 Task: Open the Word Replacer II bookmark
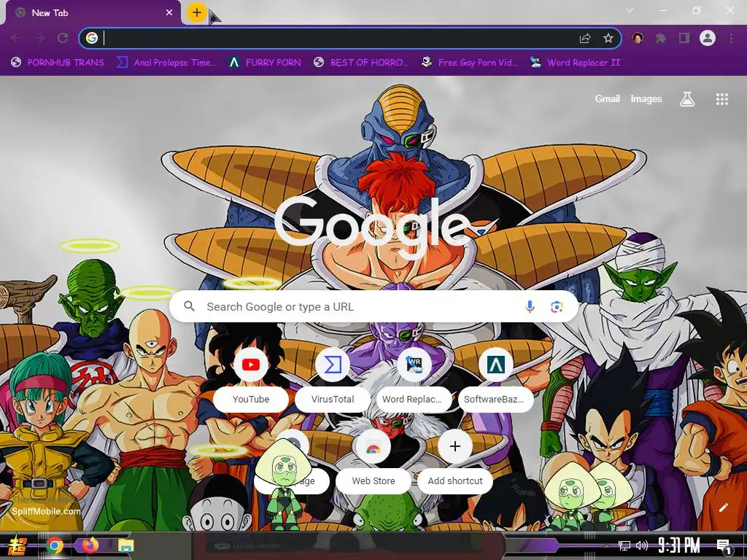click(x=575, y=63)
